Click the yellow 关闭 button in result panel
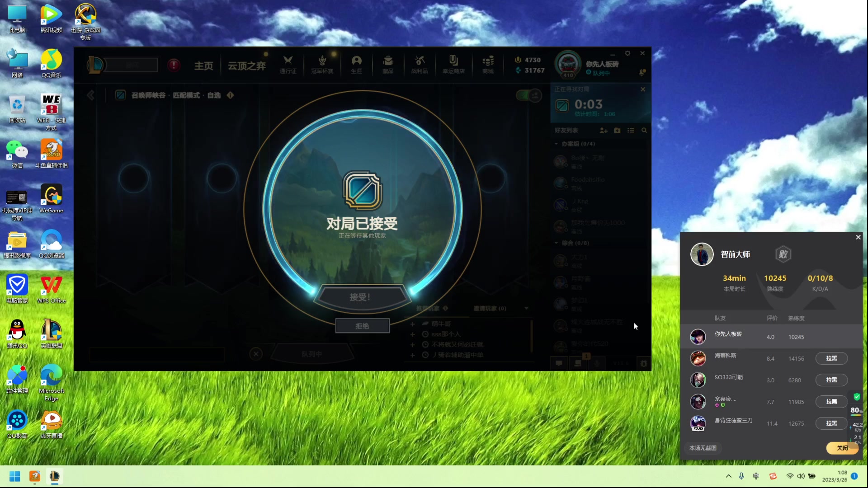The image size is (868, 488). click(842, 448)
